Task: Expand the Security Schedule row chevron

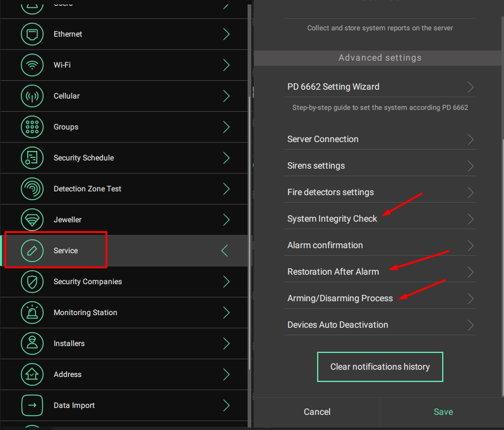Action: coord(226,158)
